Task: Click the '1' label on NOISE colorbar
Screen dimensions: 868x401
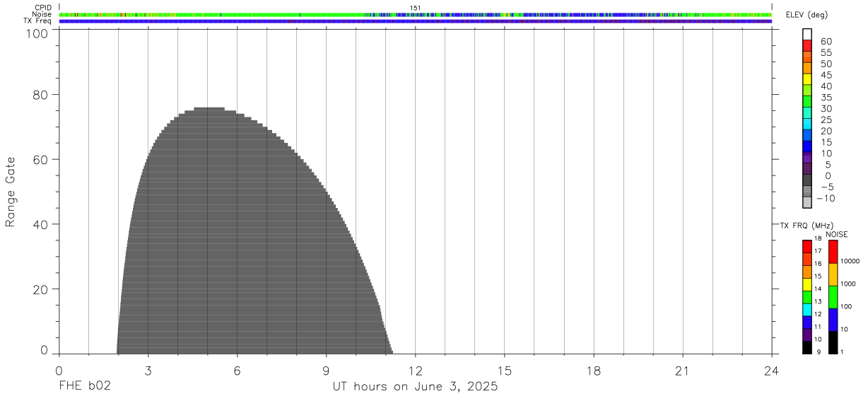Action: point(843,351)
